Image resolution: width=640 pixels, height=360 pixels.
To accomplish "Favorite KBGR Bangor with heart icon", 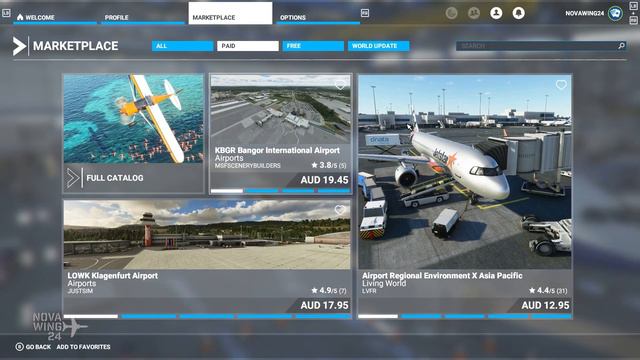I will click(340, 85).
